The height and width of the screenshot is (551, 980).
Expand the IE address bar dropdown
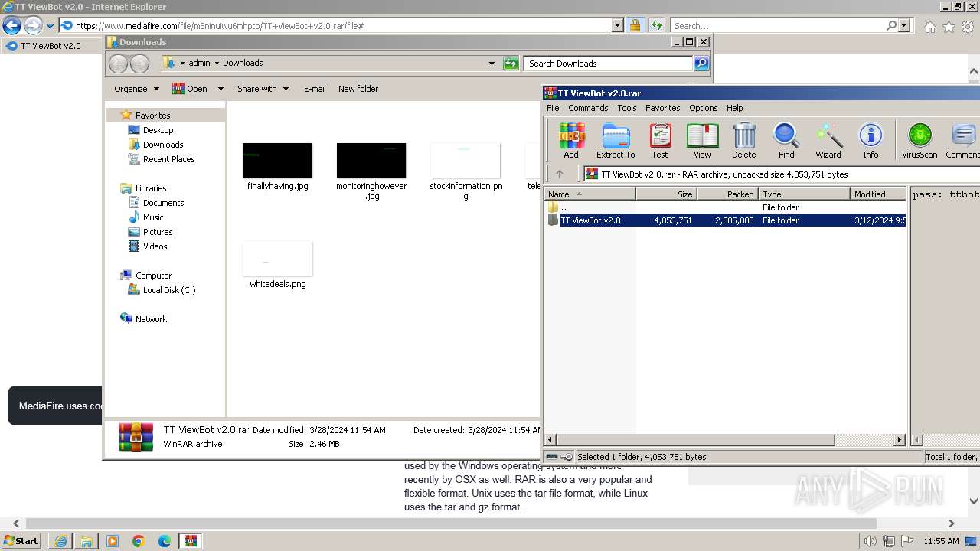[618, 25]
